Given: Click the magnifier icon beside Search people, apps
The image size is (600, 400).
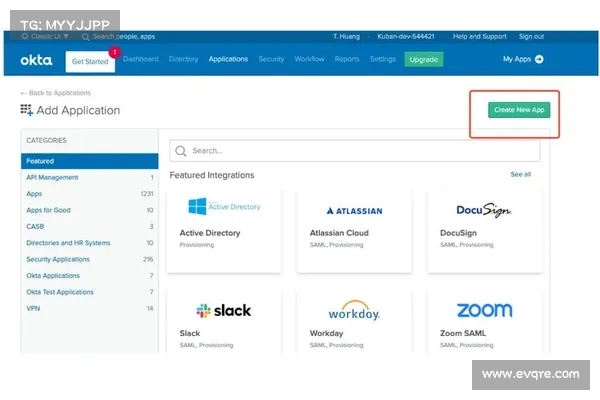Looking at the screenshot, I should tap(86, 37).
